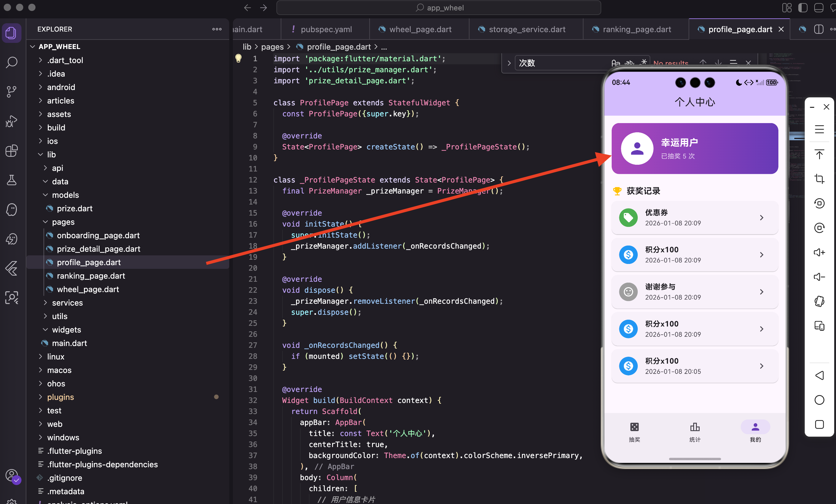Open emulator toolbar hamburger menu
Image resolution: width=836 pixels, height=504 pixels.
[x=819, y=129]
